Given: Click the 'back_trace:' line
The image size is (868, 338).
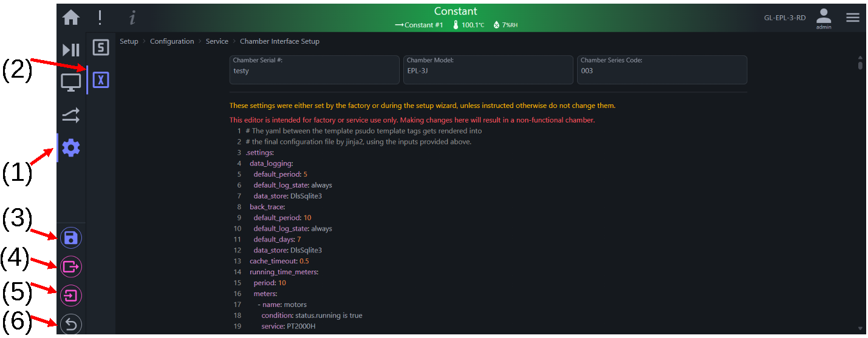Looking at the screenshot, I should click(267, 207).
